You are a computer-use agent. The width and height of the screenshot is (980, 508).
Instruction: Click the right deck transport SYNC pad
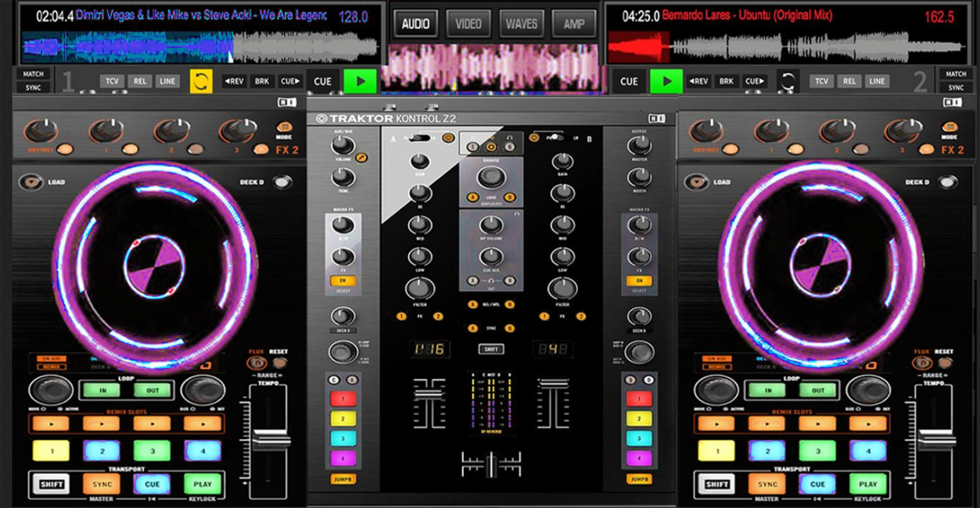pos(767,485)
